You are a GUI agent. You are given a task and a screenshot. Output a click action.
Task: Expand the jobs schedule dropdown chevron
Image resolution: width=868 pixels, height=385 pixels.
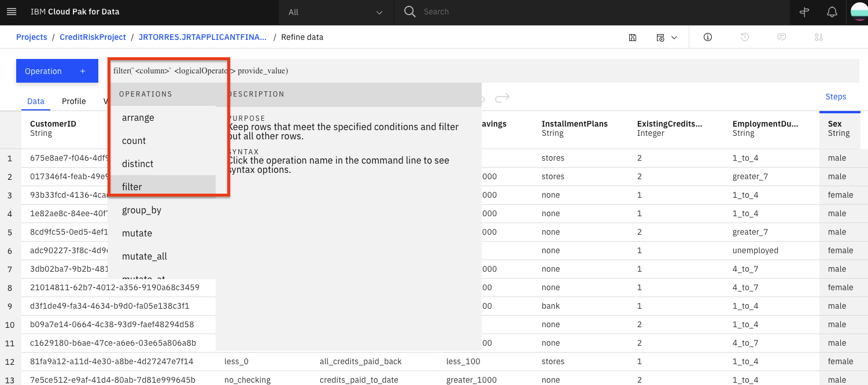pos(674,38)
